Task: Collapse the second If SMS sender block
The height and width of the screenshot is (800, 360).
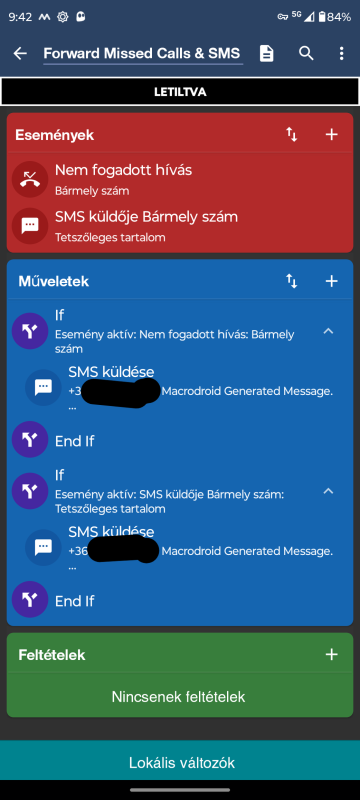Action: (328, 491)
